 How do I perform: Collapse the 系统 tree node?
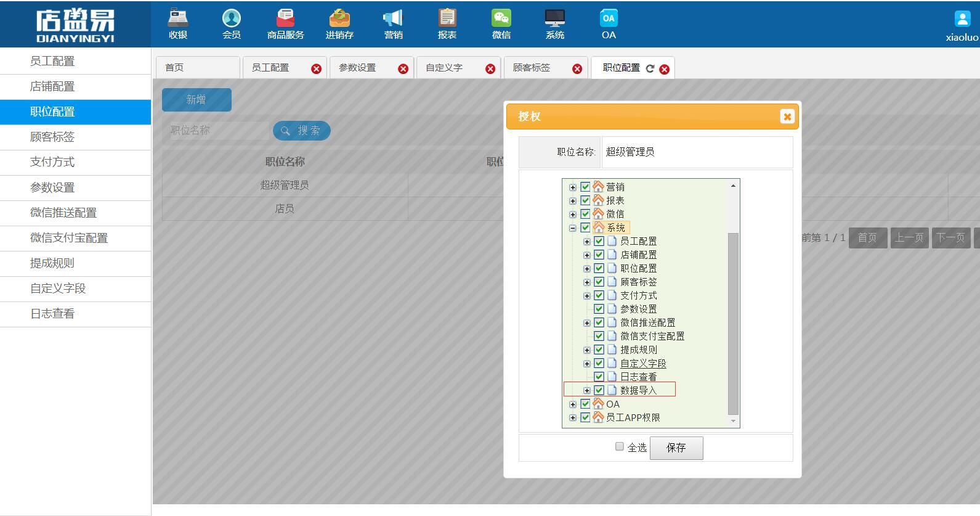(573, 227)
